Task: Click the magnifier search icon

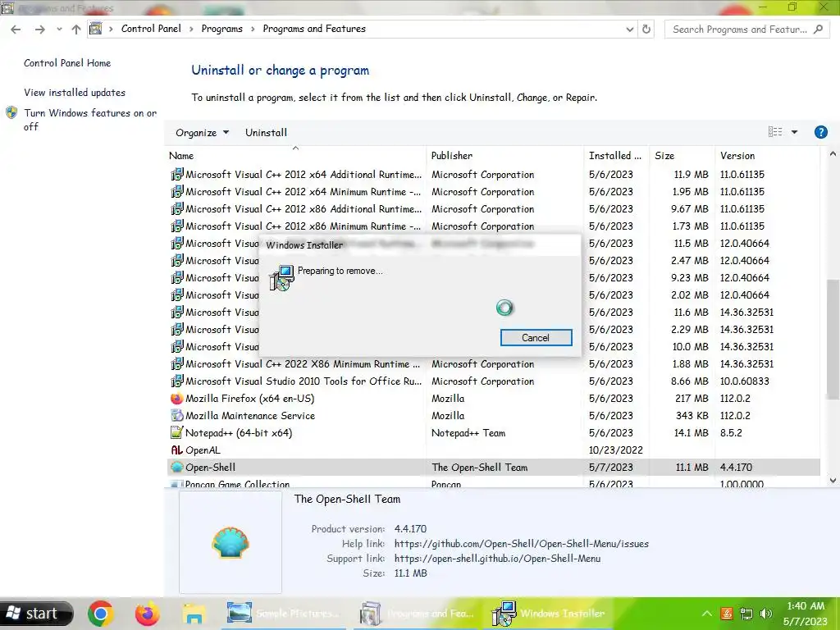Action: pyautogui.click(x=818, y=30)
